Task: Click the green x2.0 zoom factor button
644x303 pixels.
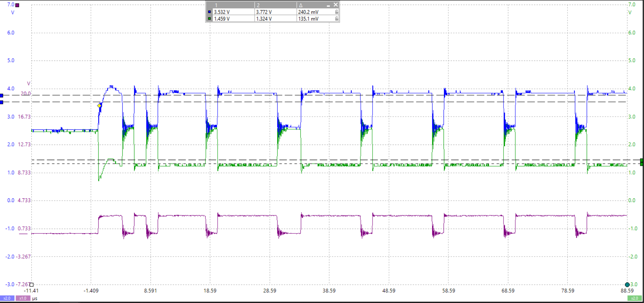Action: [635, 298]
